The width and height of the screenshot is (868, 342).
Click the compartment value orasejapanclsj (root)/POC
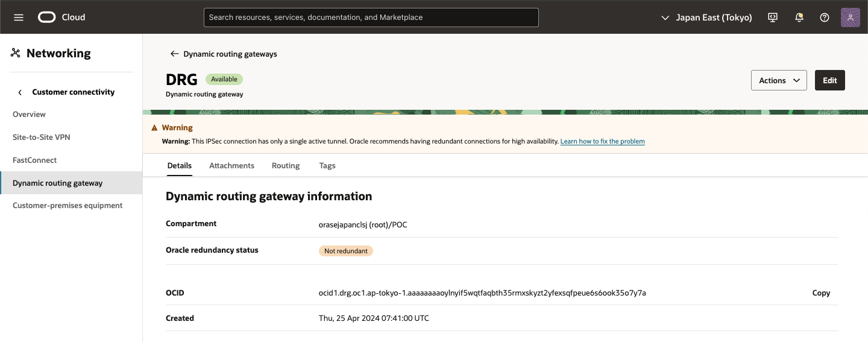point(363,224)
